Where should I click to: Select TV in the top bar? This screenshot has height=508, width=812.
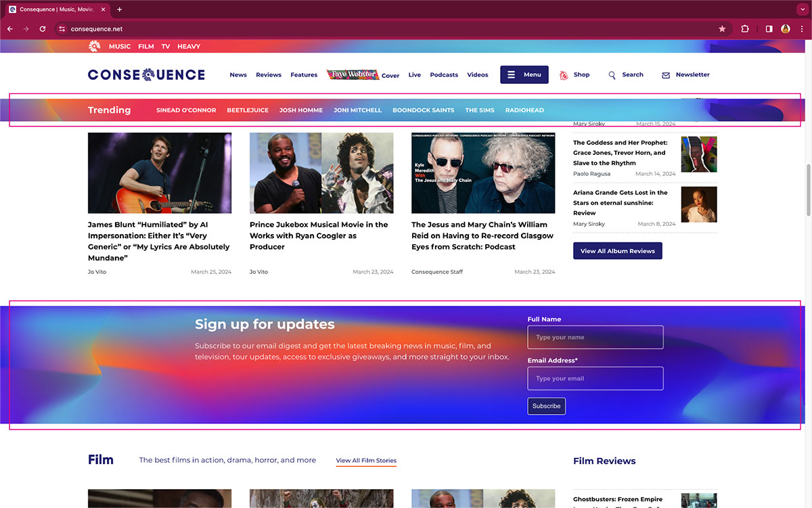point(166,47)
